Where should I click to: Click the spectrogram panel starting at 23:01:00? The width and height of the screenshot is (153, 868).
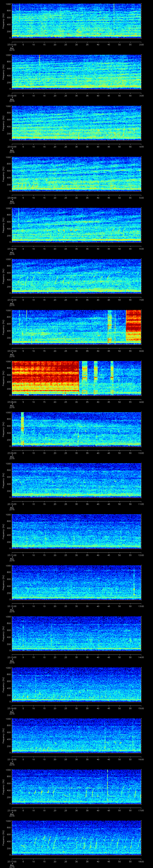77,21
